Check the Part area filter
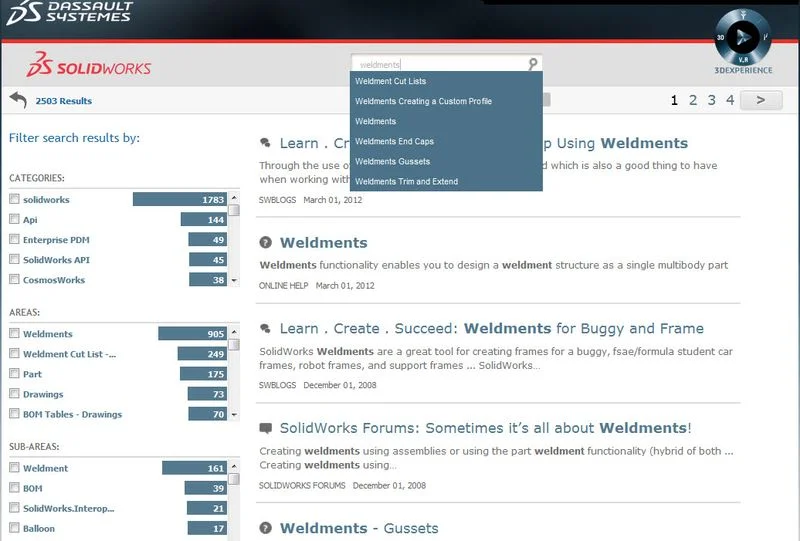Viewport: 800px width, 541px height. 14,373
